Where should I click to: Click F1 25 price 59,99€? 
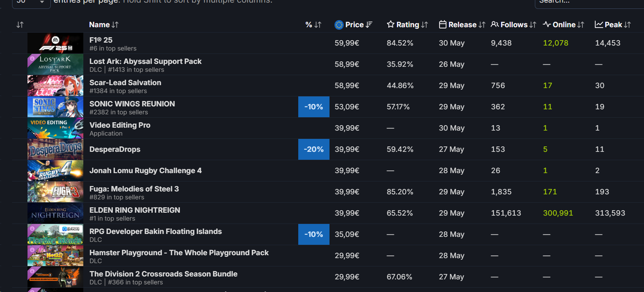click(x=347, y=43)
